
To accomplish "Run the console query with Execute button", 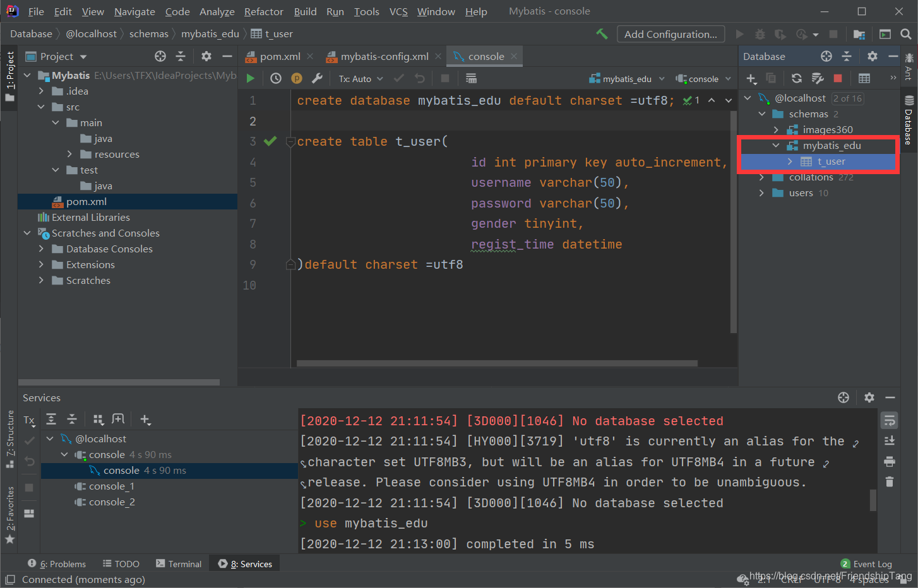I will pyautogui.click(x=251, y=78).
